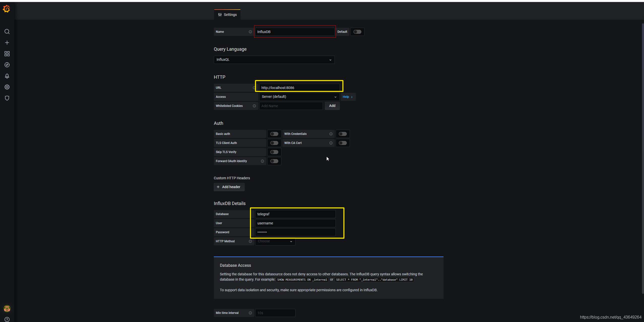Click the 'InfluxDB Details' section heading
This screenshot has width=644, height=322.
click(x=229, y=203)
